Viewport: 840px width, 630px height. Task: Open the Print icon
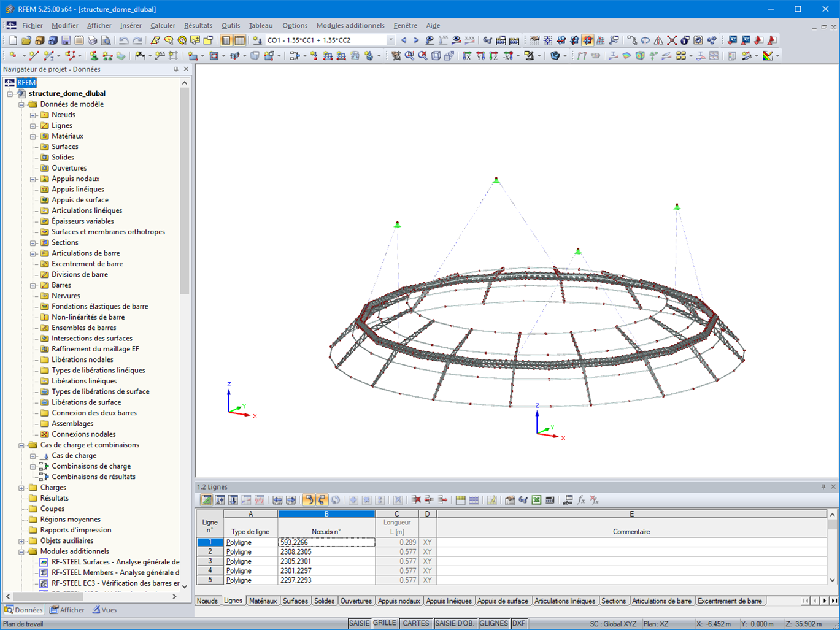pyautogui.click(x=91, y=40)
